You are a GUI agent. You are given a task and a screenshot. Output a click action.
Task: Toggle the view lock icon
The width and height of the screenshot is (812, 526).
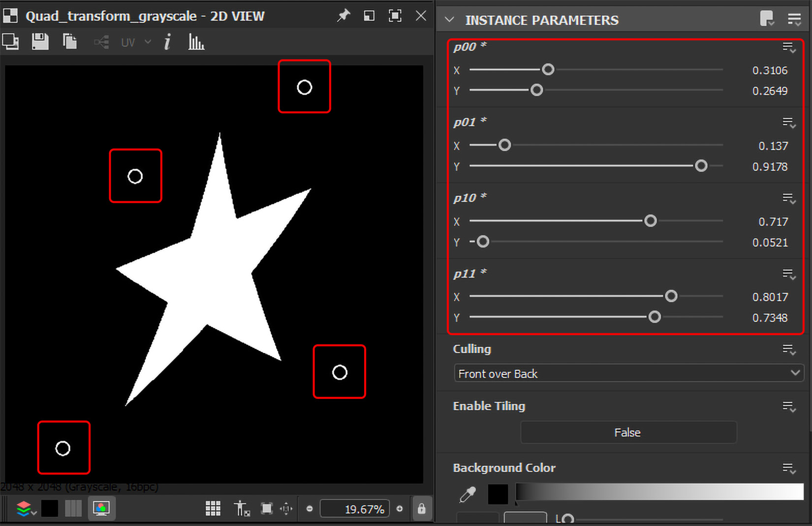pos(421,508)
